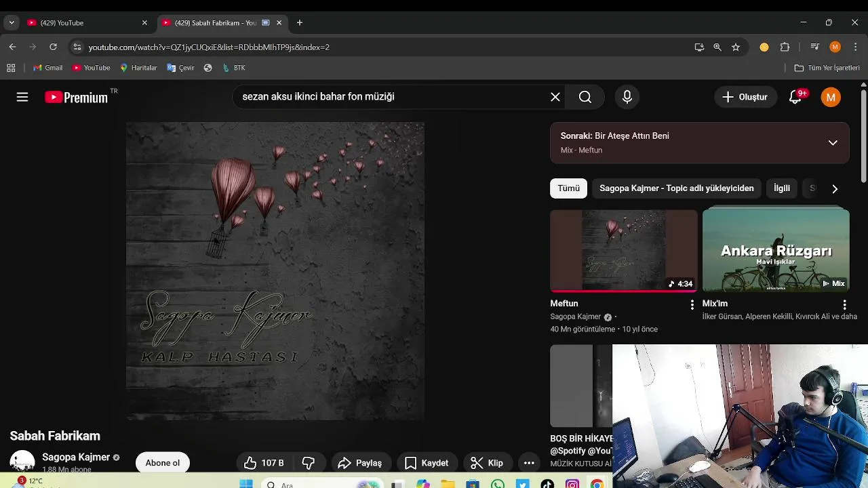Image resolution: width=868 pixels, height=488 pixels.
Task: View site information icon in address bar
Action: click(x=77, y=47)
